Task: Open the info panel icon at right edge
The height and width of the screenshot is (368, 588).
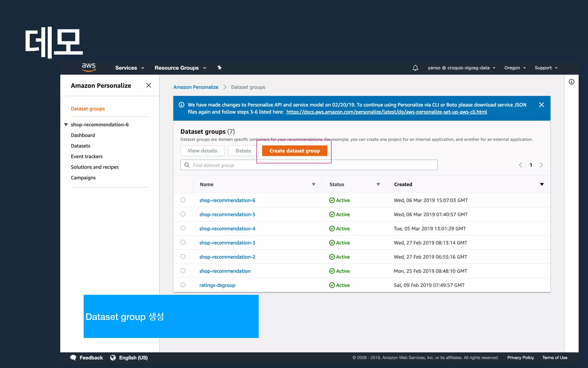Action: [571, 82]
